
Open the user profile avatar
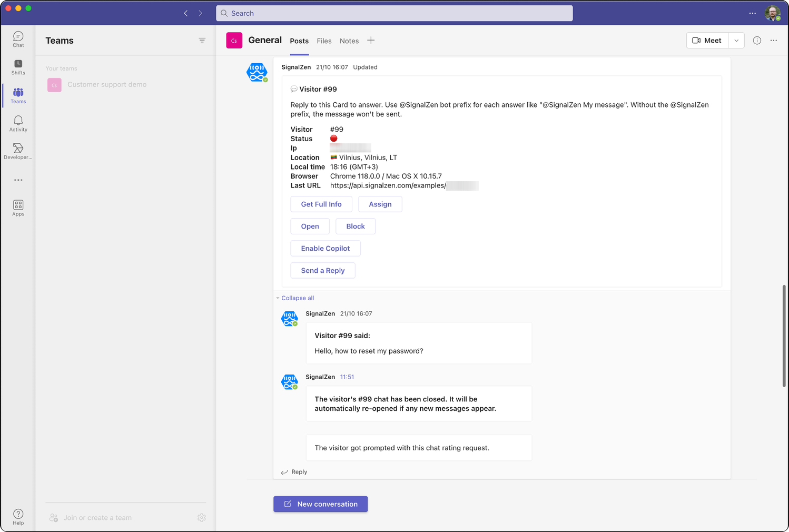[773, 13]
